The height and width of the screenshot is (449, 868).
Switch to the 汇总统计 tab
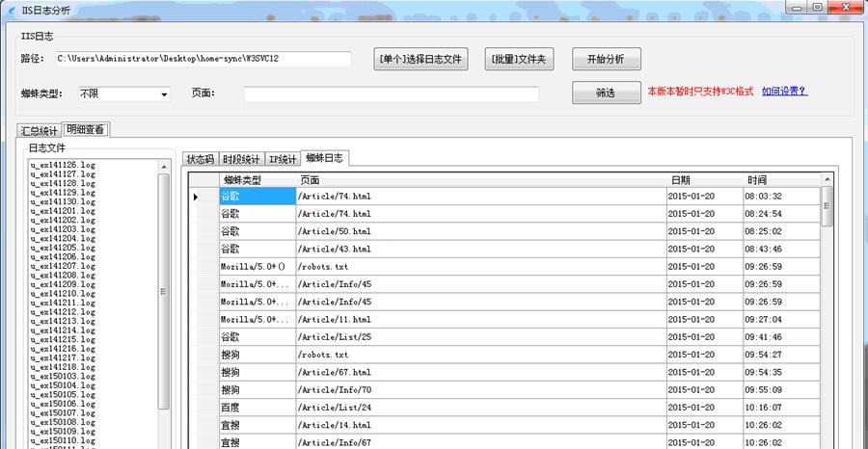[40, 131]
